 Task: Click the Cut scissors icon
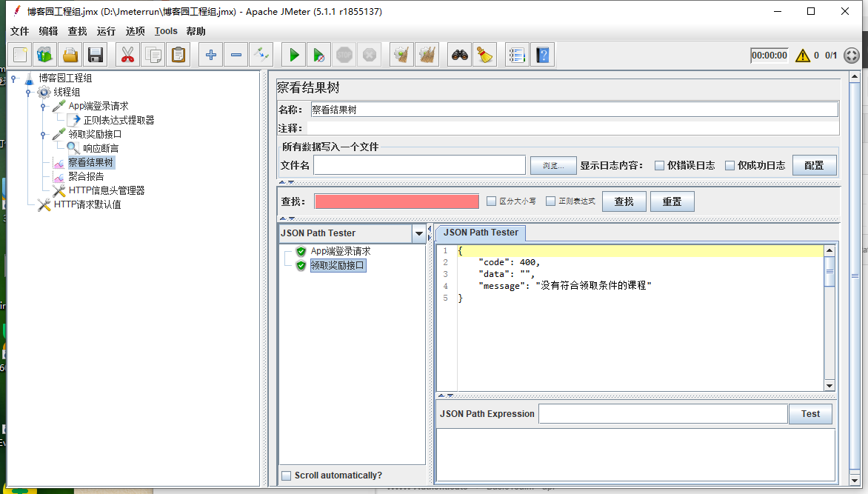tap(128, 55)
